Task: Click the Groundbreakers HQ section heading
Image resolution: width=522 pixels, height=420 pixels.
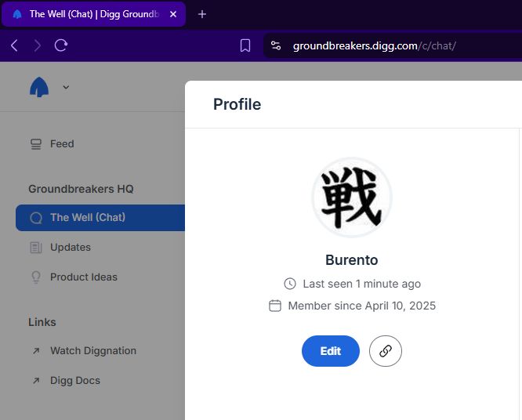Action: 81,189
